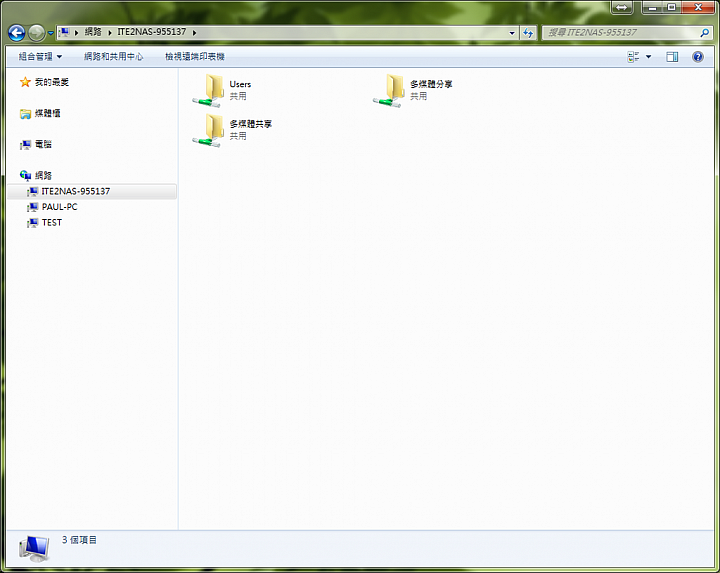Change view with the view icon

point(633,56)
